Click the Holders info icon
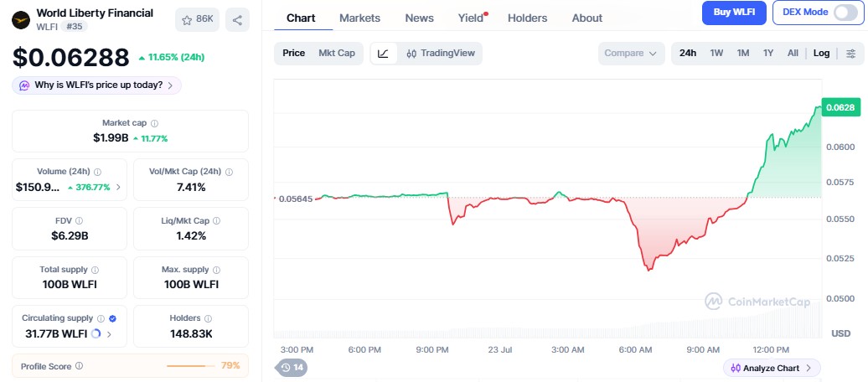This screenshot has height=382, width=868. pyautogui.click(x=208, y=318)
